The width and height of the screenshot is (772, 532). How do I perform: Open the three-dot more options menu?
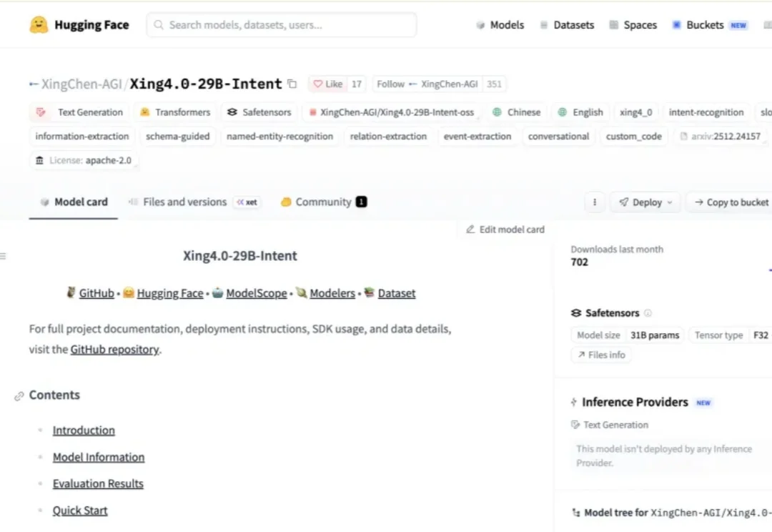coord(595,202)
